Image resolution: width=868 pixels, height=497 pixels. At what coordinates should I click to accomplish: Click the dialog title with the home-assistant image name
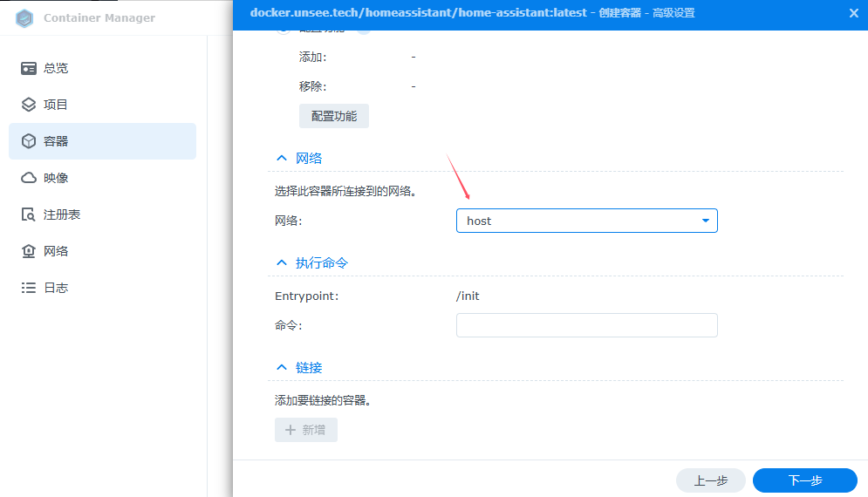click(x=473, y=13)
